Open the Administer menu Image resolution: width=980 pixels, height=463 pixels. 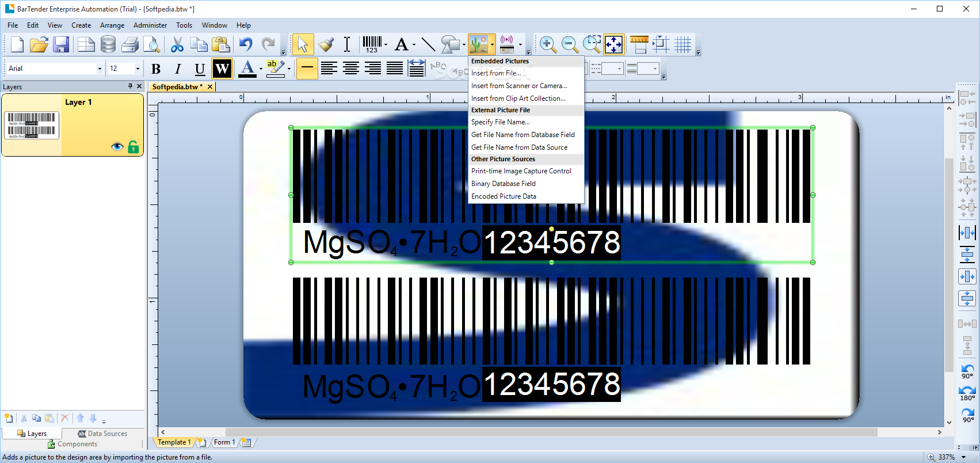pyautogui.click(x=150, y=25)
